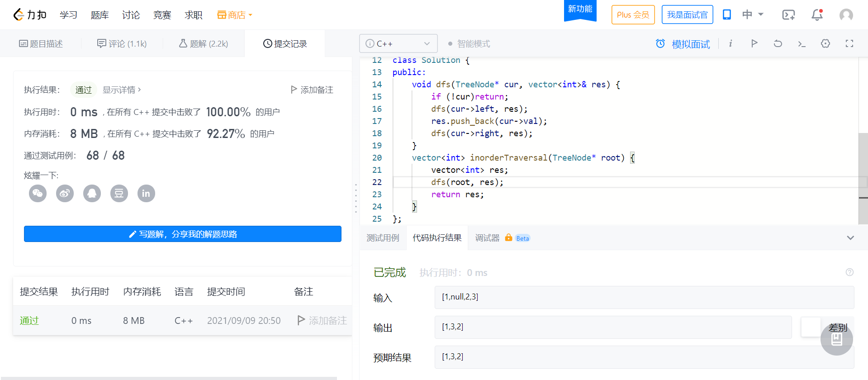Share result via WeChat icon
868x380 pixels.
point(38,194)
